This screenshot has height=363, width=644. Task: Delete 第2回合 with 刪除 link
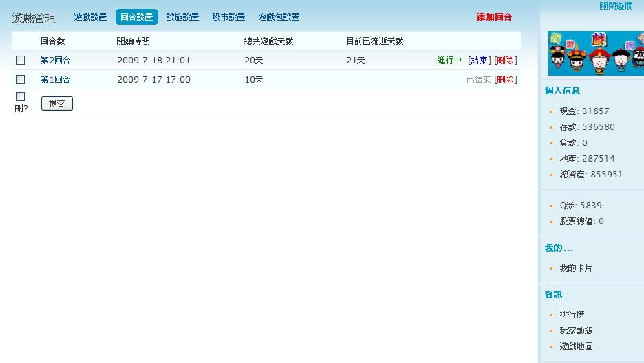tap(505, 60)
